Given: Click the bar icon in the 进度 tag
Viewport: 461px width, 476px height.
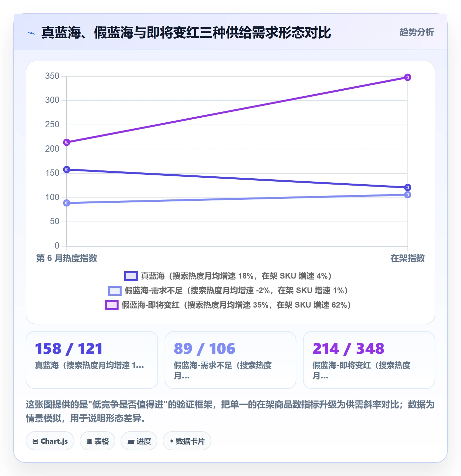Looking at the screenshot, I should tap(131, 442).
